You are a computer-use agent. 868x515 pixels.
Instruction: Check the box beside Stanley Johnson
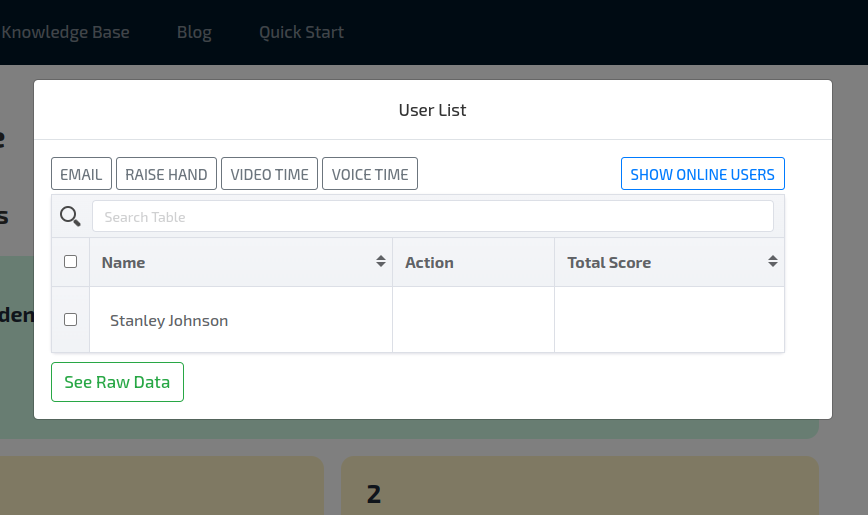coord(70,320)
